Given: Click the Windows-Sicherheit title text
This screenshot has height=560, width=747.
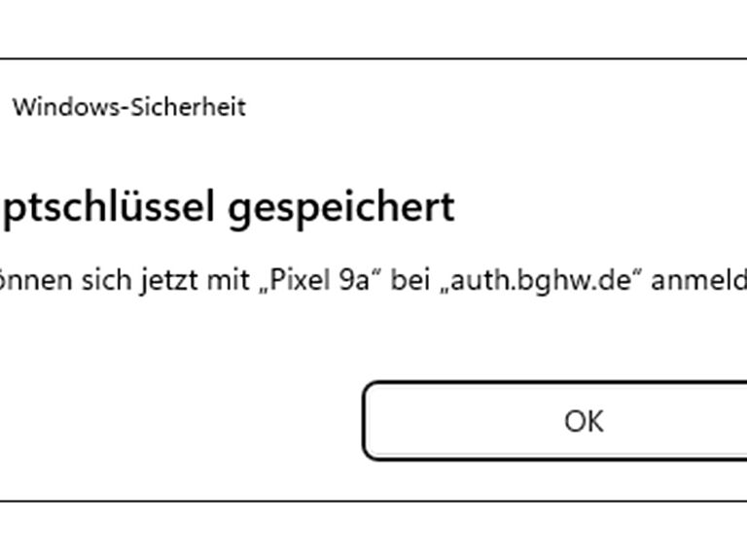Looking at the screenshot, I should (x=128, y=107).
